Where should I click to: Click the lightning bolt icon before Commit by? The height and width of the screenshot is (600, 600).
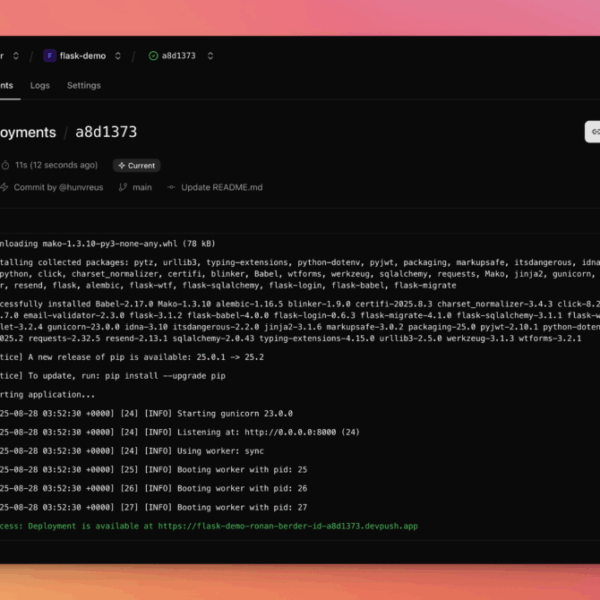coord(4,187)
